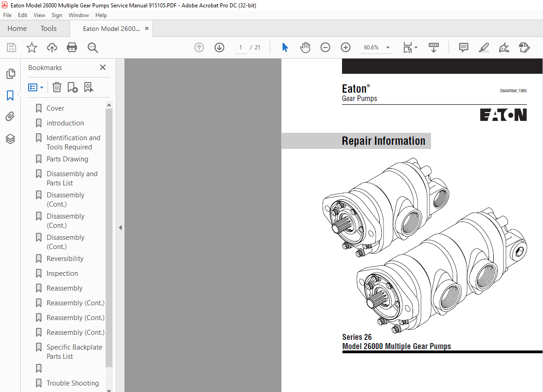The width and height of the screenshot is (543, 392).
Task: Close the Eaton Model 2600 tab
Action: coord(147,29)
